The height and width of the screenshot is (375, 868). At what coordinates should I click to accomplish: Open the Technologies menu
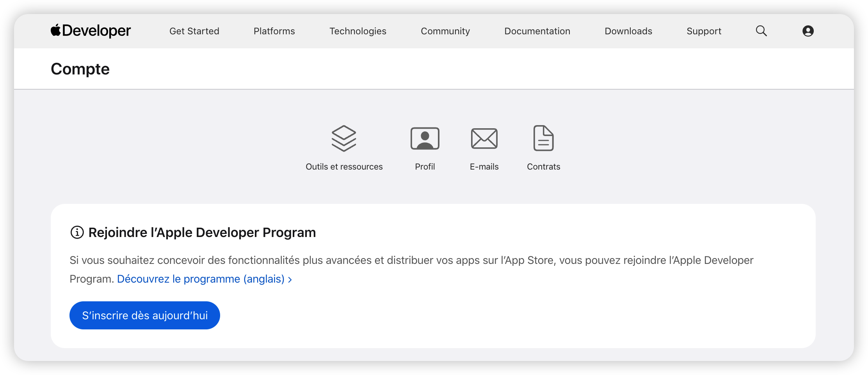358,31
